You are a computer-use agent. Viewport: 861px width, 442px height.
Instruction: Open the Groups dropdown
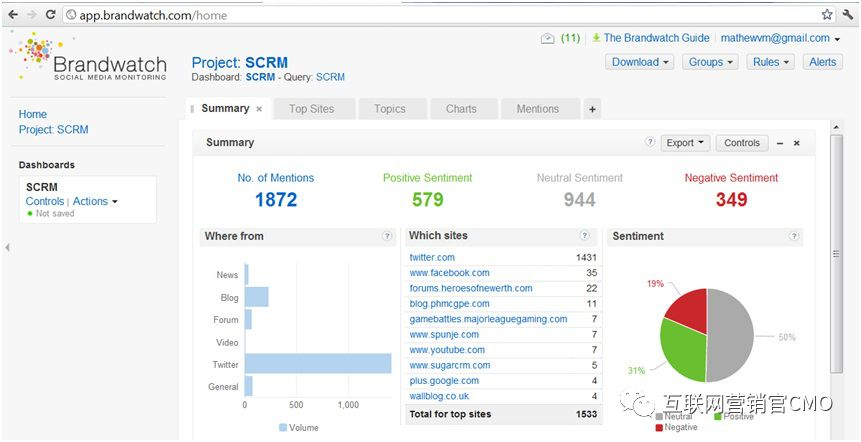711,62
